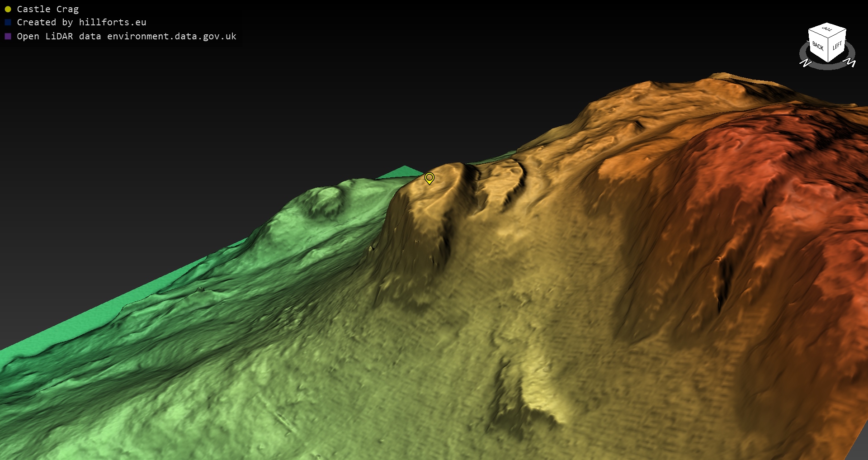The width and height of the screenshot is (868, 460).
Task: Click the dark blue legend square
Action: [8, 22]
